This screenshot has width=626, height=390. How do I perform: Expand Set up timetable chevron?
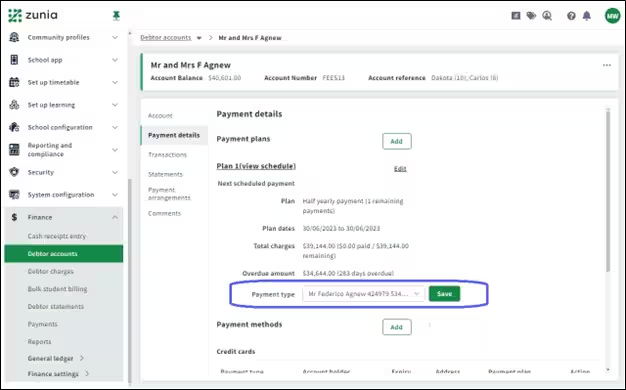pyautogui.click(x=115, y=82)
